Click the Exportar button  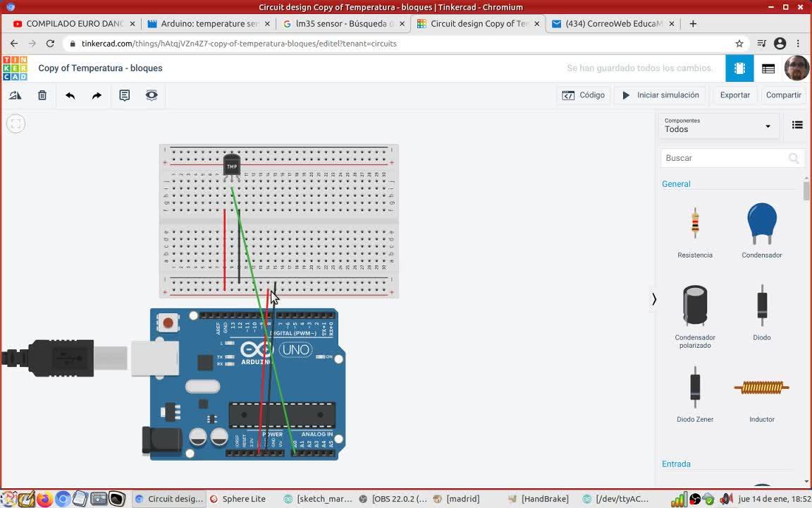(734, 95)
